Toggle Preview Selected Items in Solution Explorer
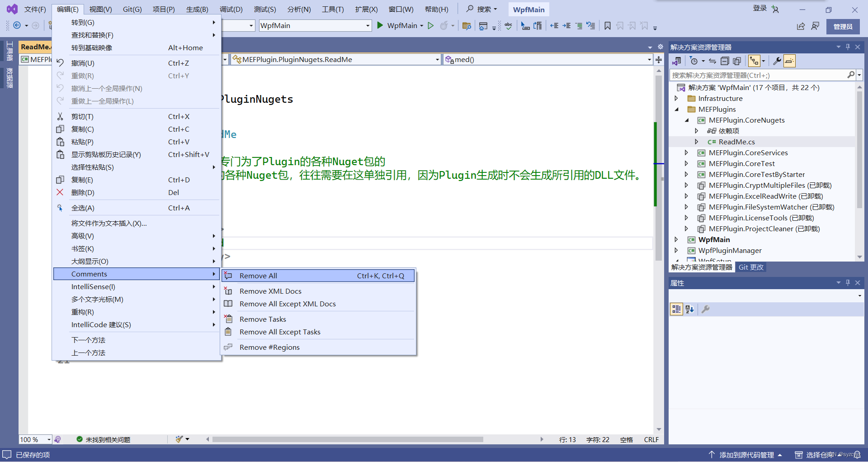The height and width of the screenshot is (462, 868). (789, 61)
